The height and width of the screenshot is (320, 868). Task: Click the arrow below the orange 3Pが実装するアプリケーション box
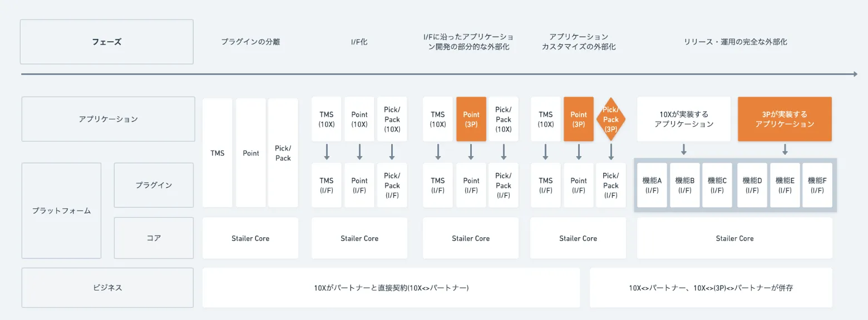tap(785, 149)
